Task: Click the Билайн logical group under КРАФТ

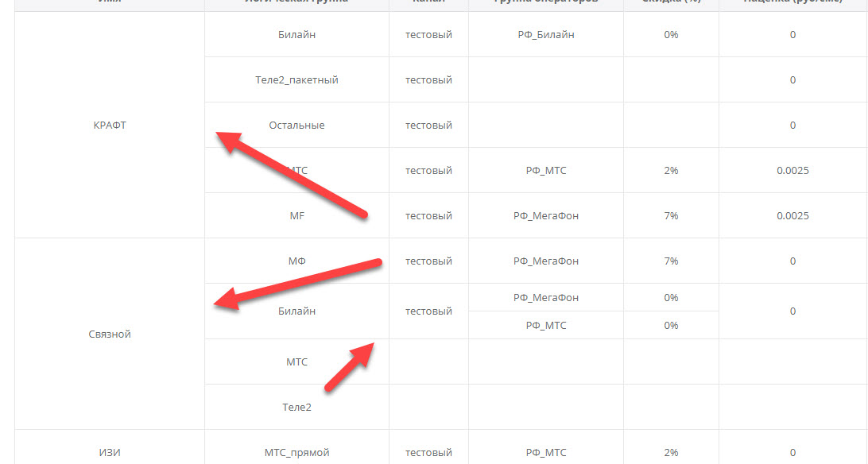Action: pos(296,34)
